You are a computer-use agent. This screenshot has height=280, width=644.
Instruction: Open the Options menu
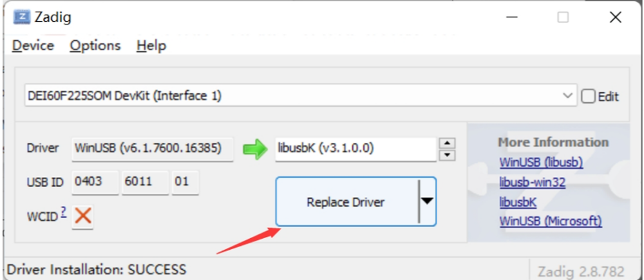[95, 46]
